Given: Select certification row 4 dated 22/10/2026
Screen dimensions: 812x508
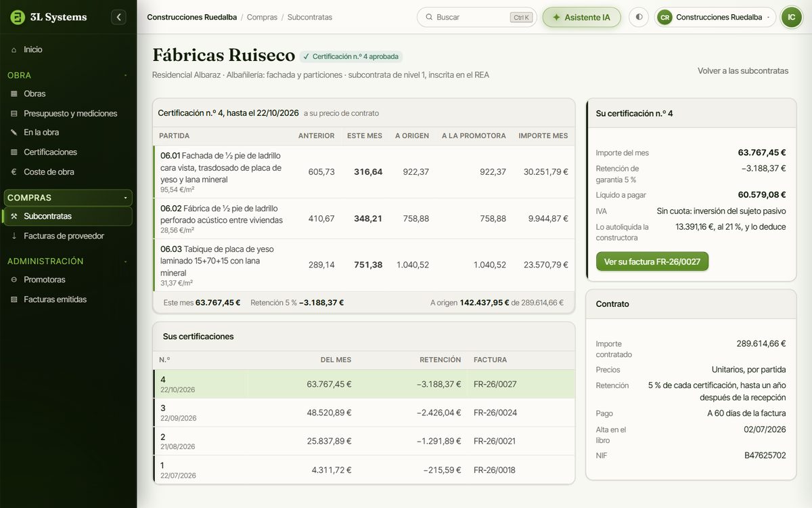Looking at the screenshot, I should click(364, 384).
